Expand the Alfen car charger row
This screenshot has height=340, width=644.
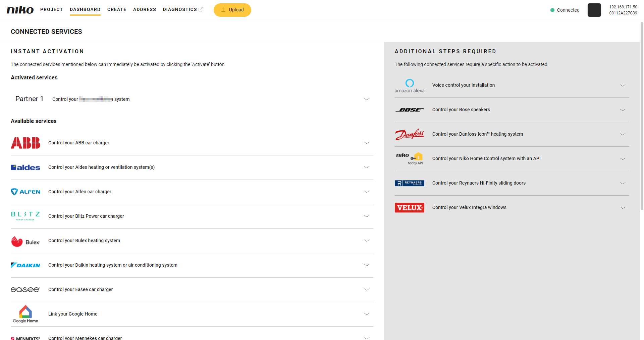point(367,192)
